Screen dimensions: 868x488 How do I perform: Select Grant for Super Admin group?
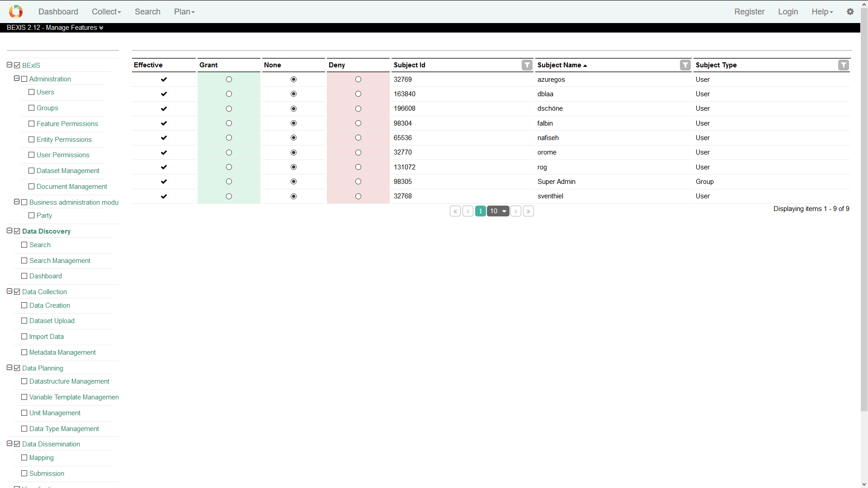click(229, 182)
